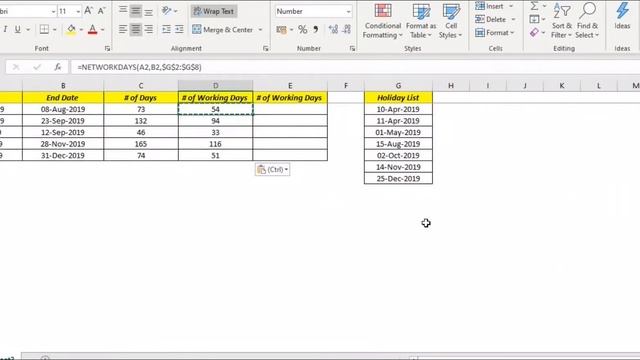Apply Top Align to the cell
This screenshot has width=640, height=360.
122,11
